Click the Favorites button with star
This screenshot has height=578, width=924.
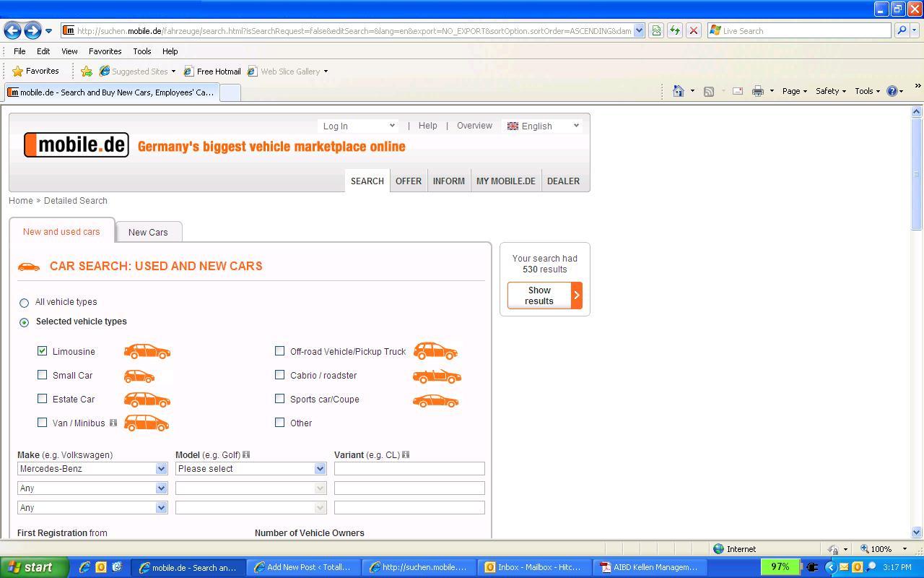point(35,71)
